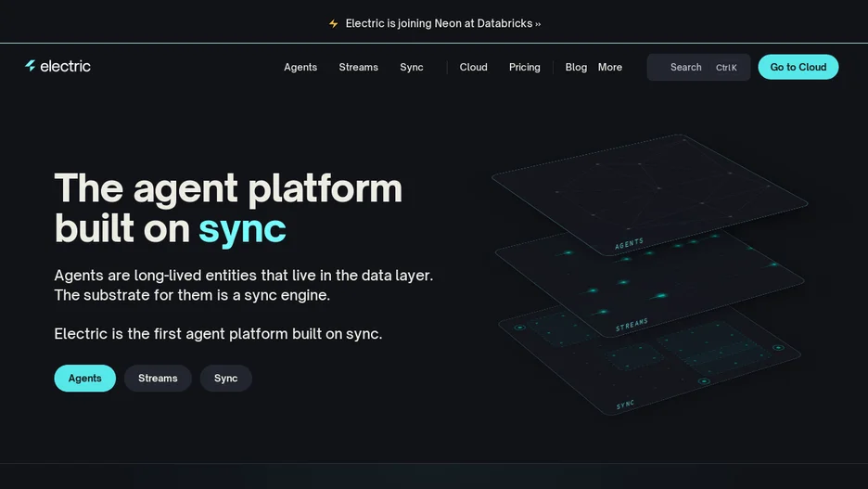Focus the Search field in the header

(698, 67)
